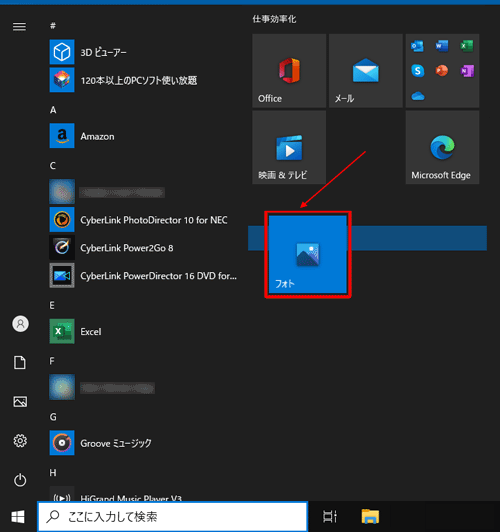The height and width of the screenshot is (532, 500).
Task: Click the Power button icon
Action: coord(20,480)
